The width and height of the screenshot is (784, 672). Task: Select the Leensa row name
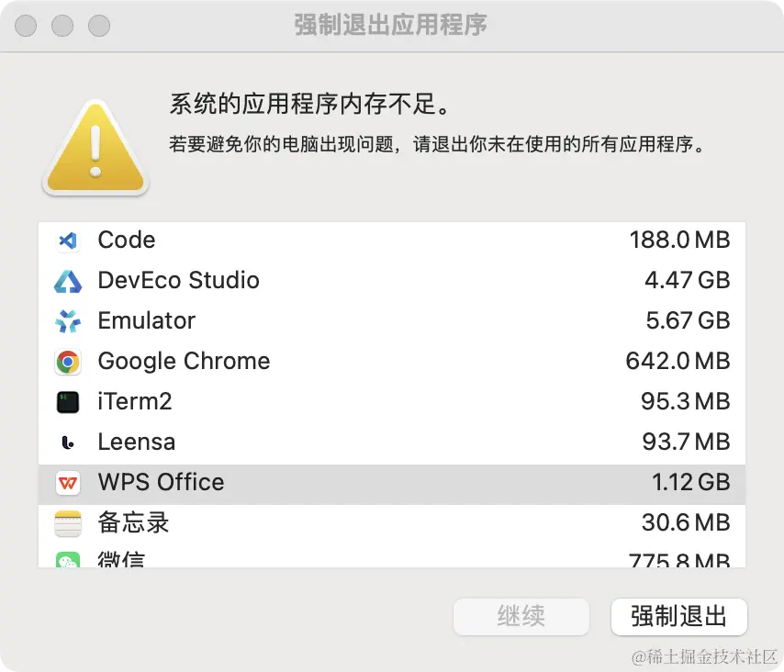137,442
